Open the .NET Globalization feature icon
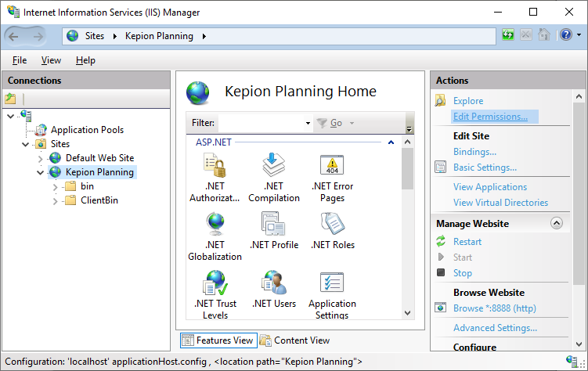 pyautogui.click(x=215, y=224)
